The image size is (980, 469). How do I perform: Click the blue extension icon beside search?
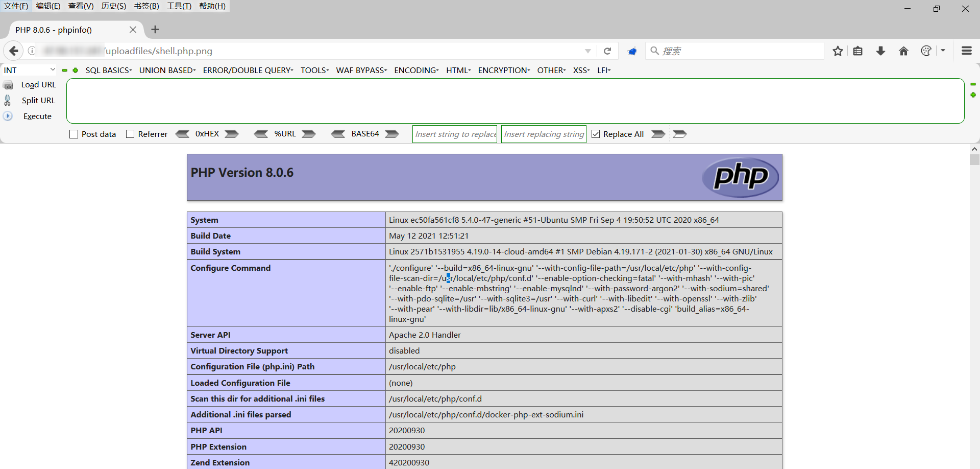[632, 51]
